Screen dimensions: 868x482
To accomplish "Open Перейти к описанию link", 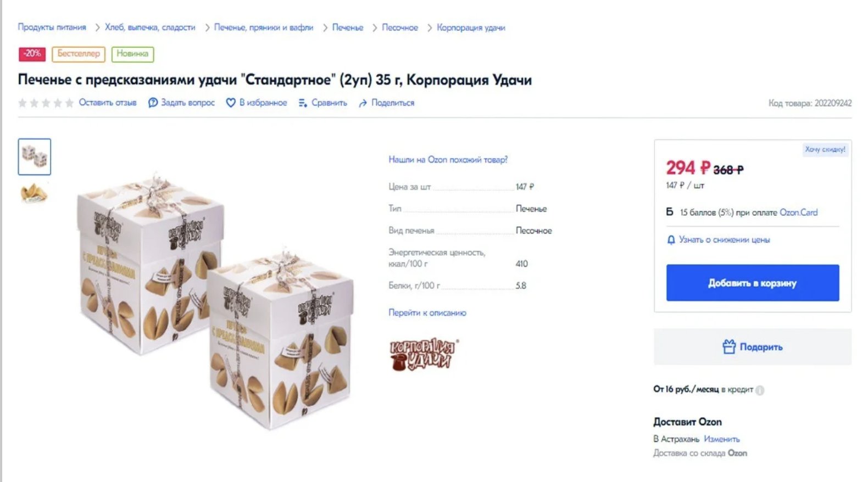I will click(x=427, y=313).
